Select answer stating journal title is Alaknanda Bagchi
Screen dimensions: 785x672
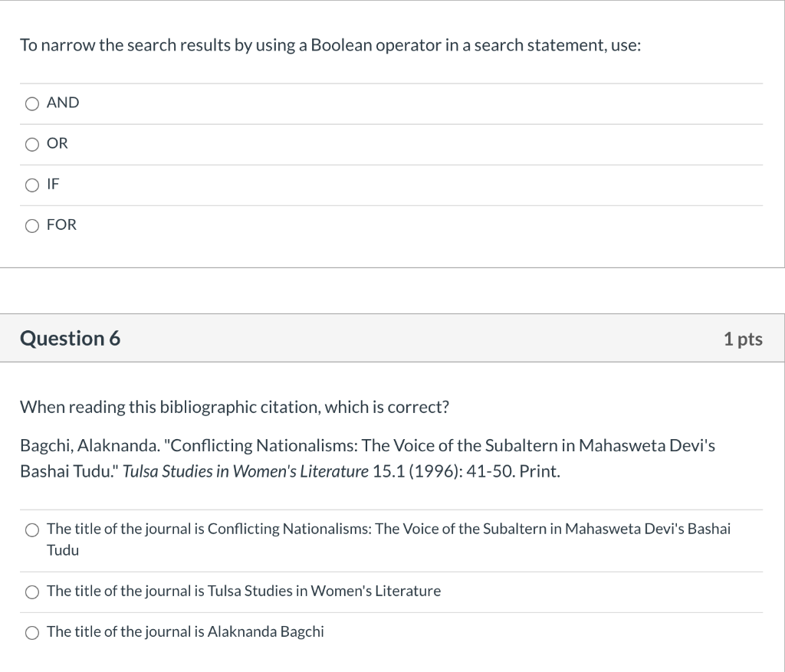pyautogui.click(x=31, y=632)
